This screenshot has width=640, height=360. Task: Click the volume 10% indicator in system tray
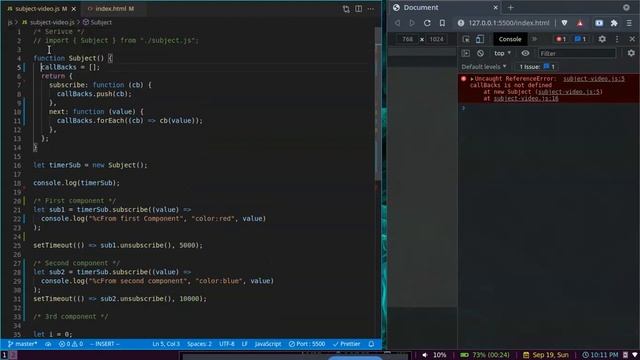434,355
